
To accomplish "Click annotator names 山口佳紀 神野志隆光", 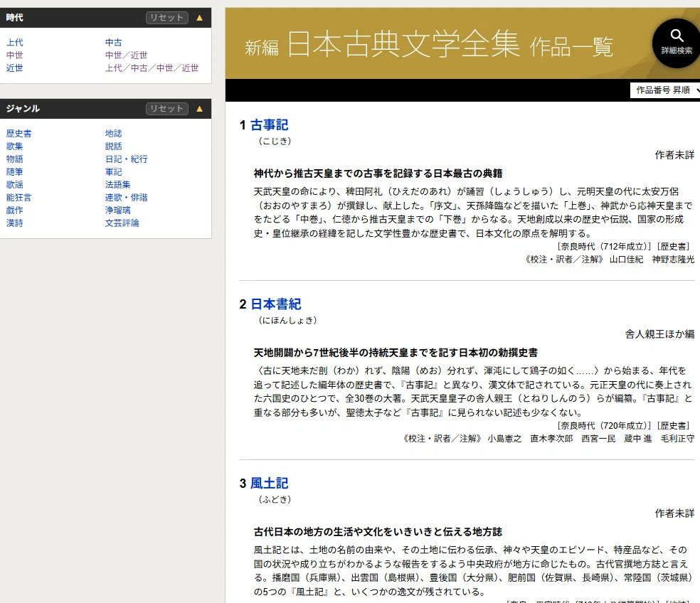I will pyautogui.click(x=652, y=260).
